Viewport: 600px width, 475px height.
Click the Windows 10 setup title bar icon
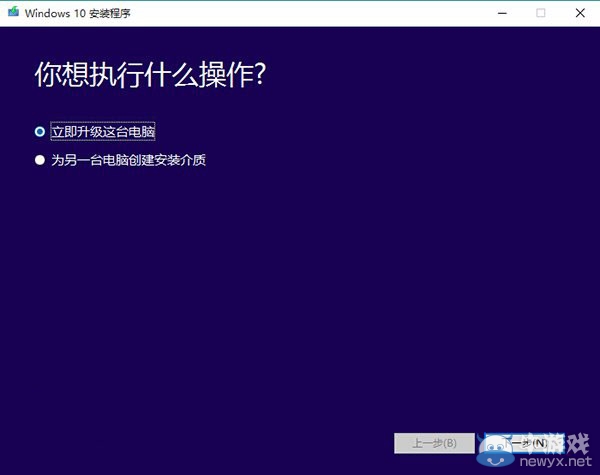13,12
